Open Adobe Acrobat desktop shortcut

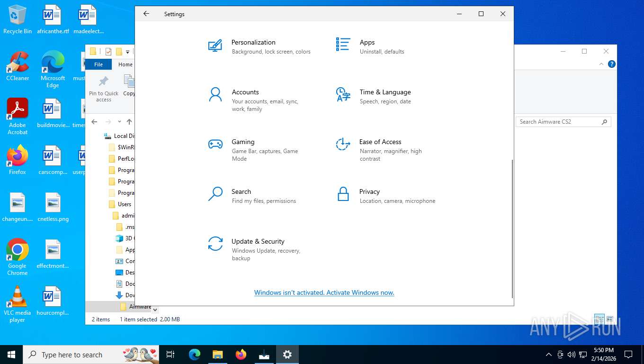click(x=18, y=117)
